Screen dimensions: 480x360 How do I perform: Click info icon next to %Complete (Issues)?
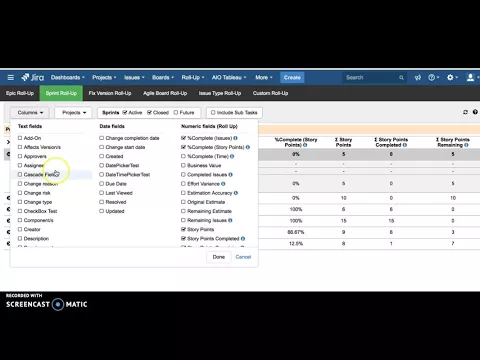pos(235,138)
